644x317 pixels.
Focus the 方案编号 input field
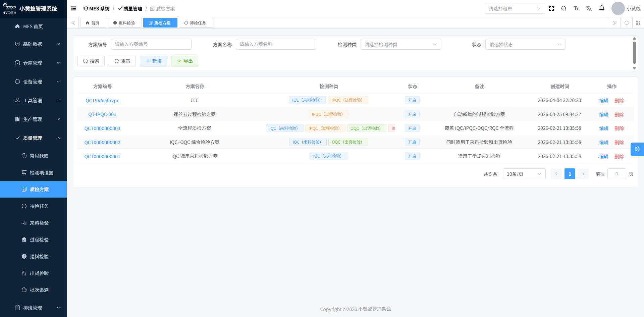tap(151, 44)
